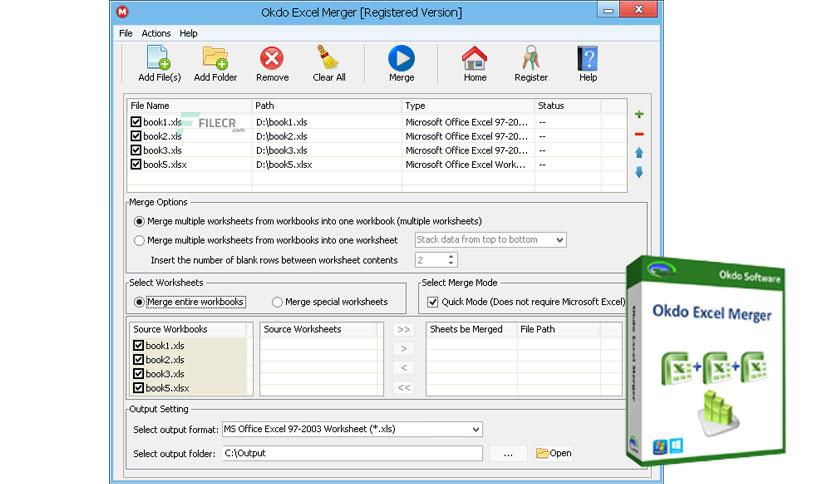Click the Add File(s) toolbar icon
Image resolution: width=836 pixels, height=484 pixels.
point(159,58)
